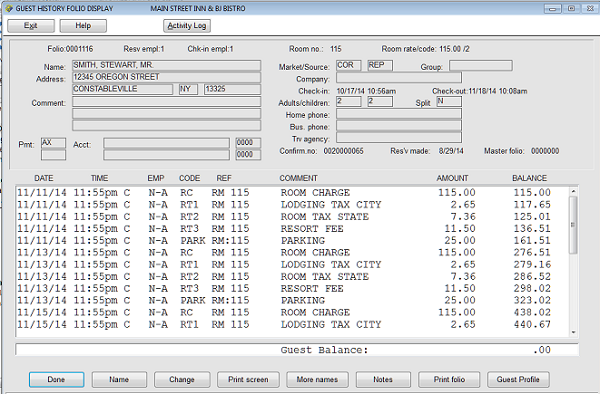Click the Company field
The width and height of the screenshot is (600, 394).
[x=399, y=78]
